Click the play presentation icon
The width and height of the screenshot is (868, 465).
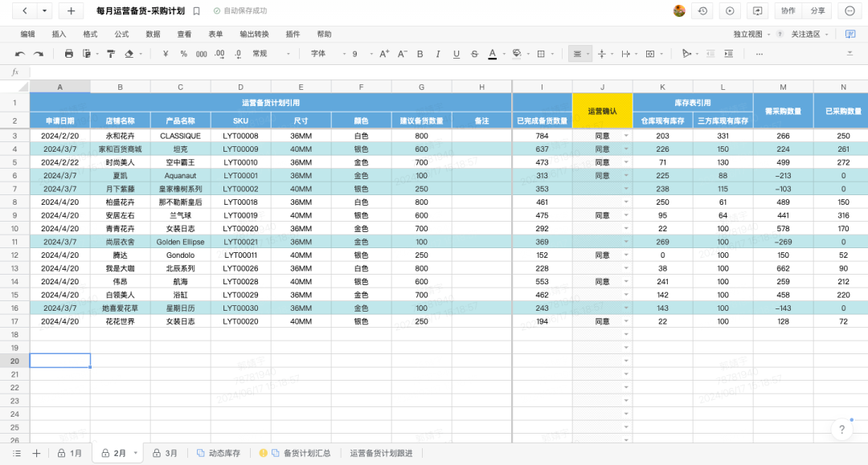tap(730, 11)
